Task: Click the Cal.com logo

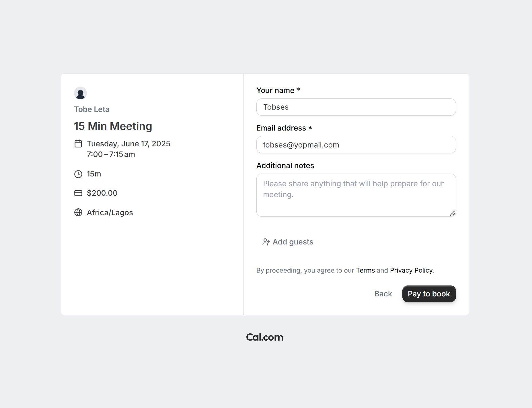Action: [265, 337]
